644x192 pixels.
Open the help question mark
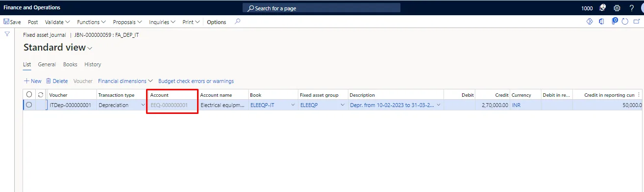coord(632,8)
